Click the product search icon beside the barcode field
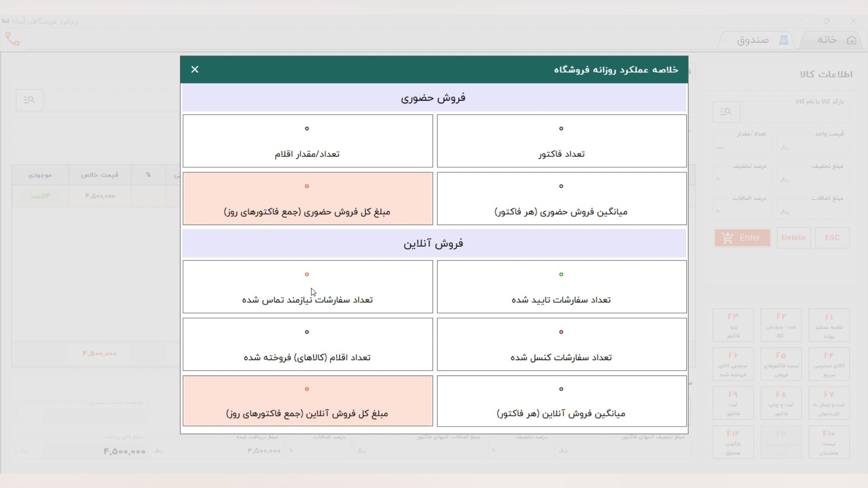868x488 pixels. [726, 112]
